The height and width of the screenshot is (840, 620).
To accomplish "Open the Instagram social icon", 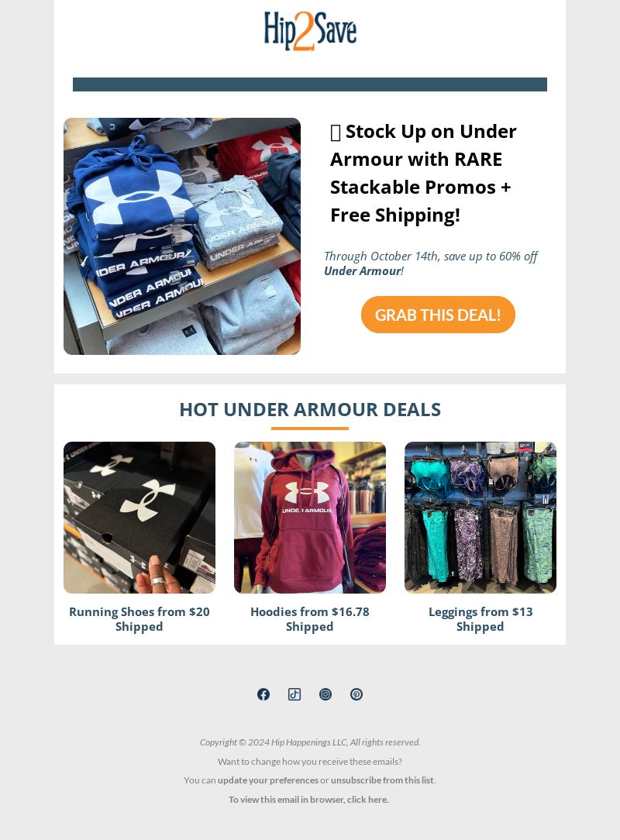I will point(325,694).
